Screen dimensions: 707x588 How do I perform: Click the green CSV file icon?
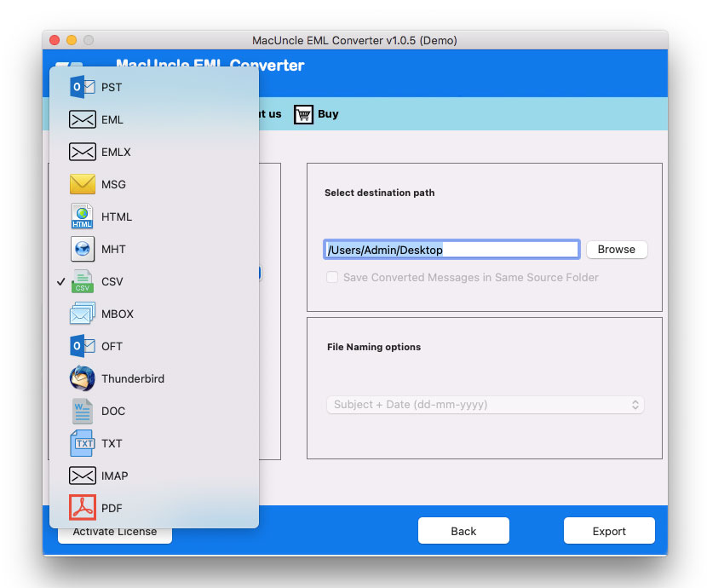(82, 281)
